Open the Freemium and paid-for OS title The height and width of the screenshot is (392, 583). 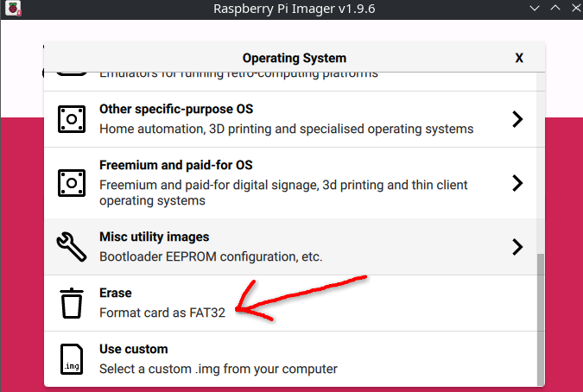click(x=176, y=165)
